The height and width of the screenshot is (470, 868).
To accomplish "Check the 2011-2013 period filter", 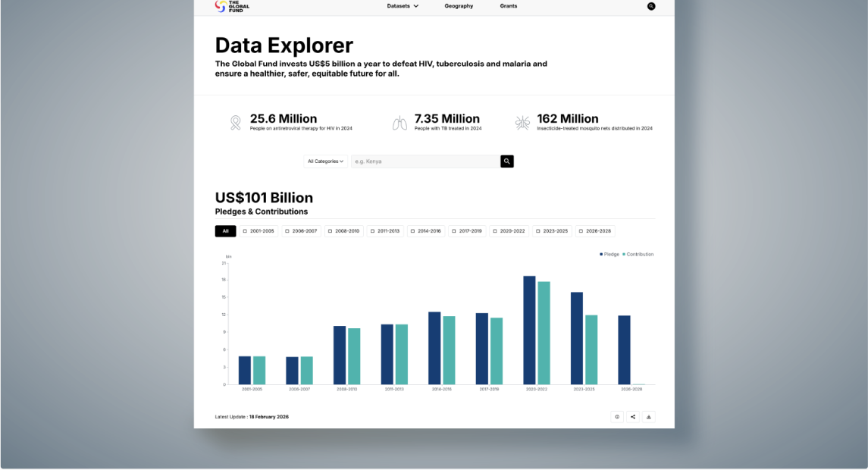I will (385, 231).
